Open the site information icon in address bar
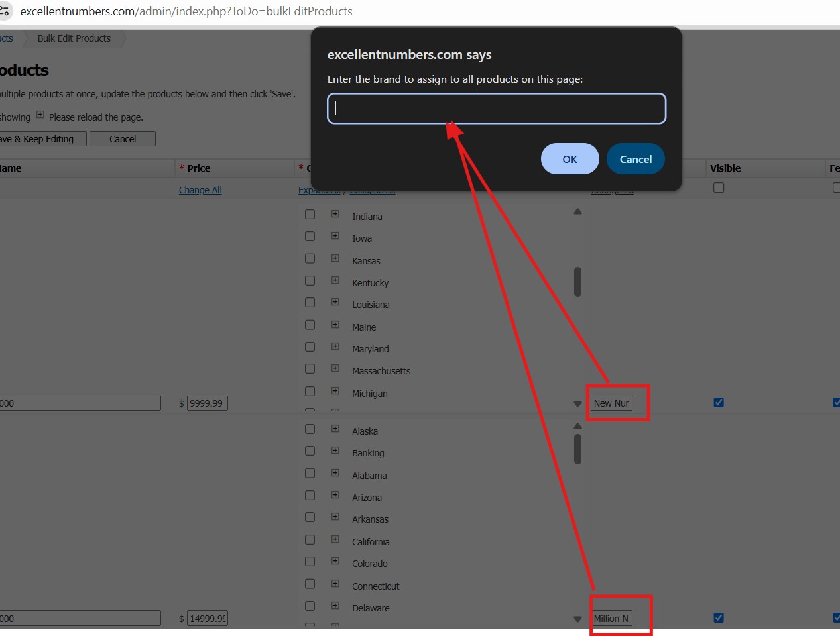The width and height of the screenshot is (840, 636). pyautogui.click(x=4, y=11)
